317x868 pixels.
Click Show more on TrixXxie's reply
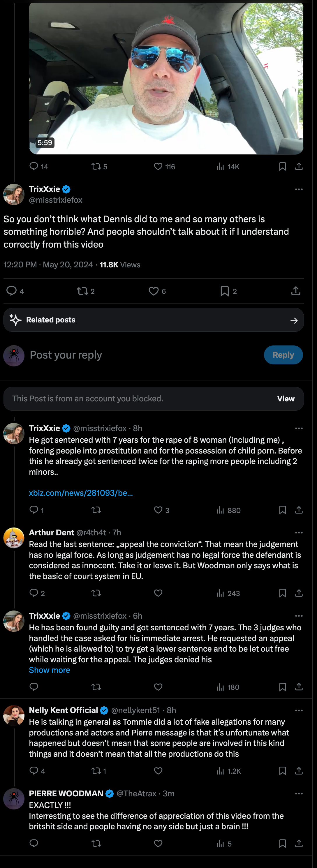tap(50, 670)
